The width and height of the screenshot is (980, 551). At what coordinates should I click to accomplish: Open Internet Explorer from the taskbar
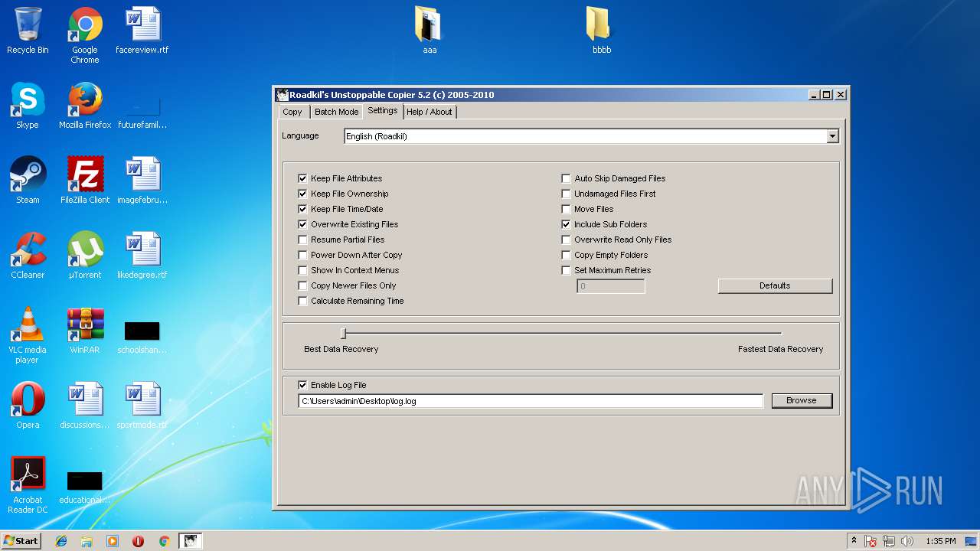61,541
